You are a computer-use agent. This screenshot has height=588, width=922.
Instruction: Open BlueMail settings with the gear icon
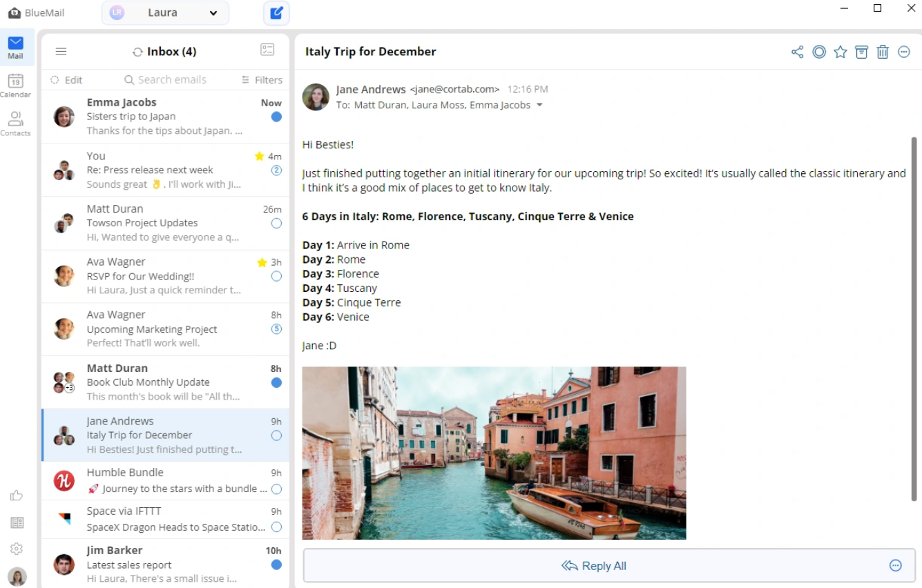(16, 549)
